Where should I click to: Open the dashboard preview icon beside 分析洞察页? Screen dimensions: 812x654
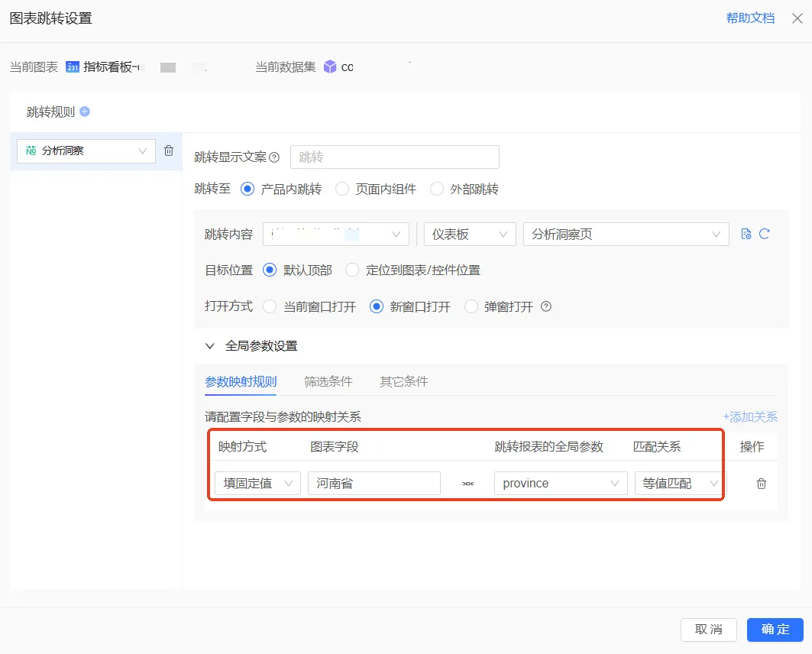(x=746, y=234)
